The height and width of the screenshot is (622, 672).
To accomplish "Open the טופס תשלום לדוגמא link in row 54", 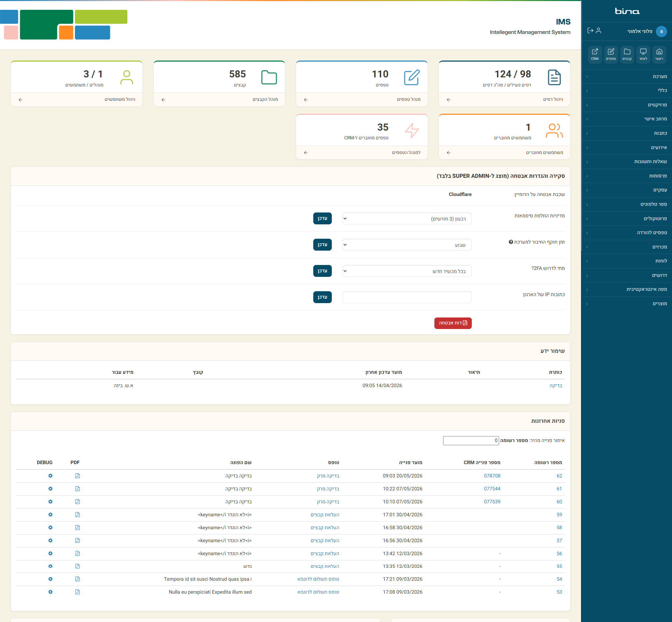I will click(318, 579).
